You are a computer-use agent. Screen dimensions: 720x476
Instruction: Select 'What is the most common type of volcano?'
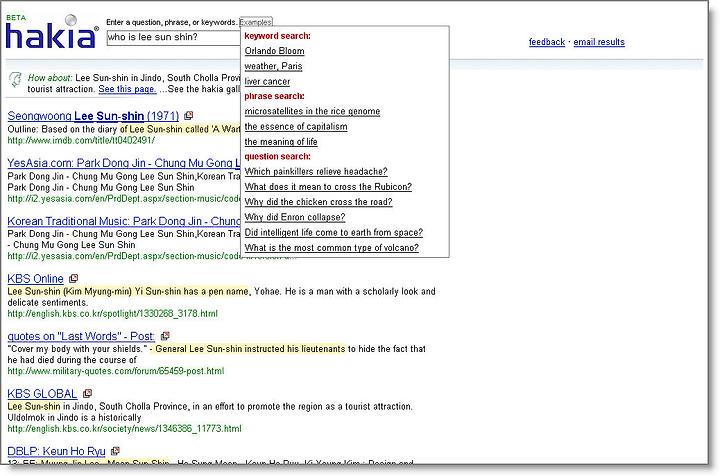(332, 247)
